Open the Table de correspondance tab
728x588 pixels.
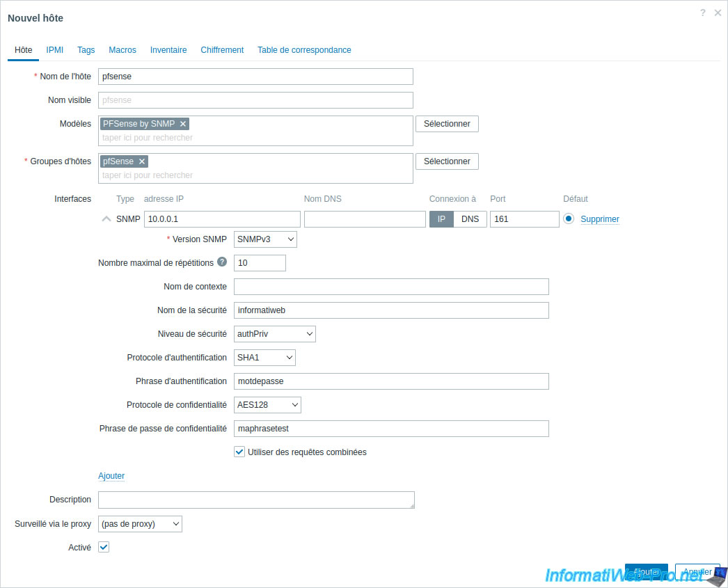coord(304,49)
